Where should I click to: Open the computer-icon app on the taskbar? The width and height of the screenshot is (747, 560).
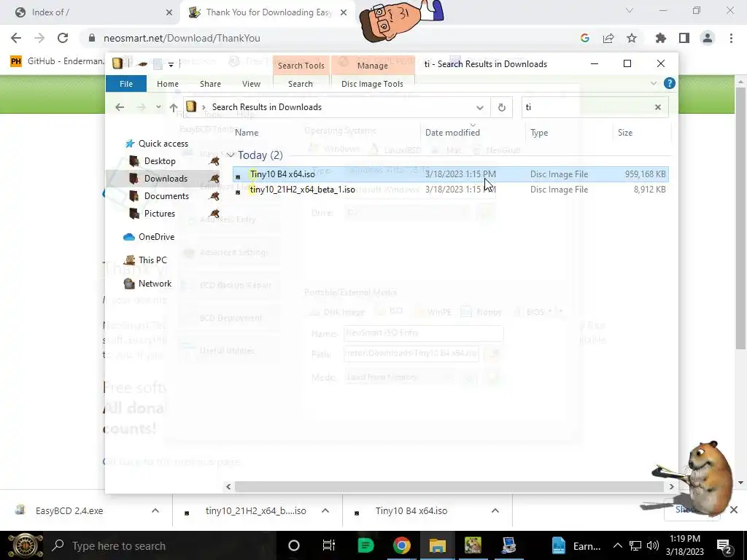point(508,545)
